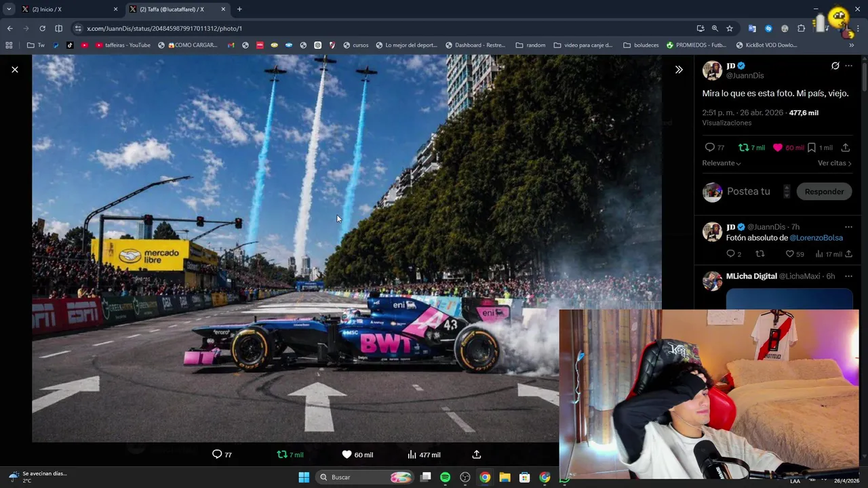Image resolution: width=868 pixels, height=488 pixels.
Task: Like JD's reply showing 59
Action: click(789, 254)
